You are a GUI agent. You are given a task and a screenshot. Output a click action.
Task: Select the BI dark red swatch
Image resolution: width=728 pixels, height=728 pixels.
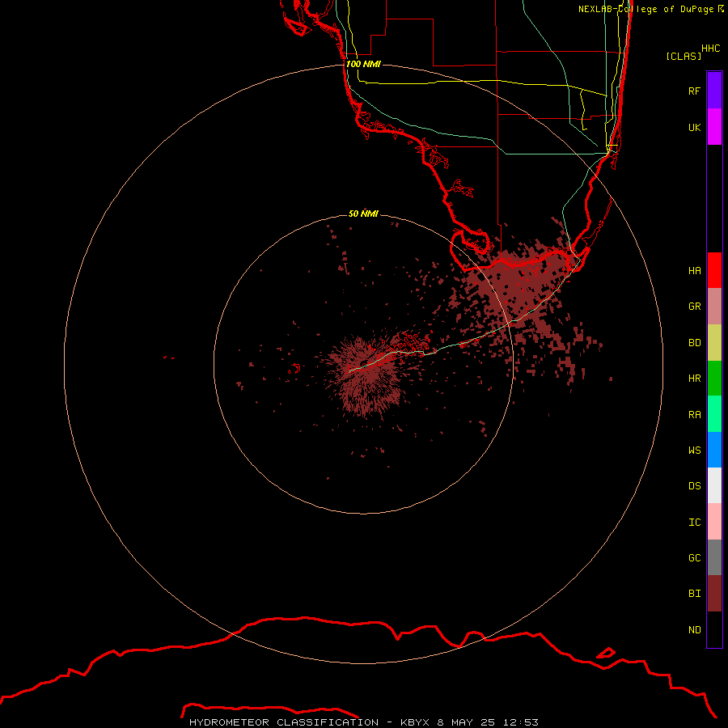tap(714, 594)
